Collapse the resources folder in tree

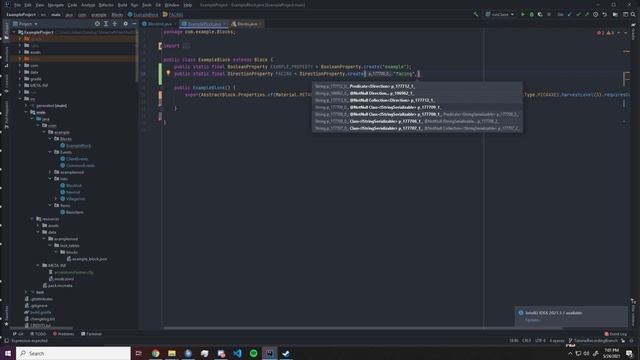[x=32, y=219]
